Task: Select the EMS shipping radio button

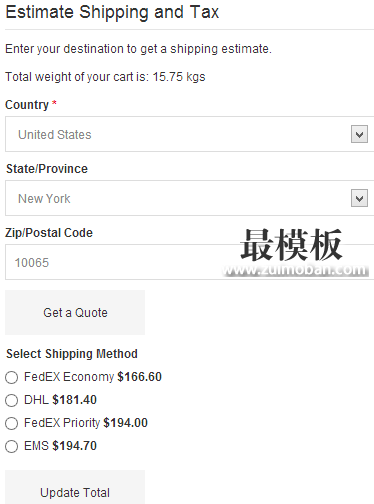Action: (11, 446)
